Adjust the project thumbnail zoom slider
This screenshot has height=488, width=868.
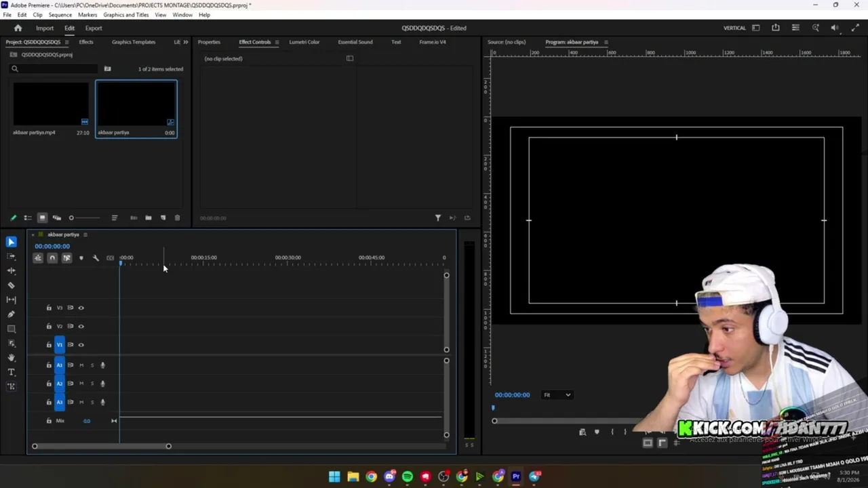pos(85,218)
